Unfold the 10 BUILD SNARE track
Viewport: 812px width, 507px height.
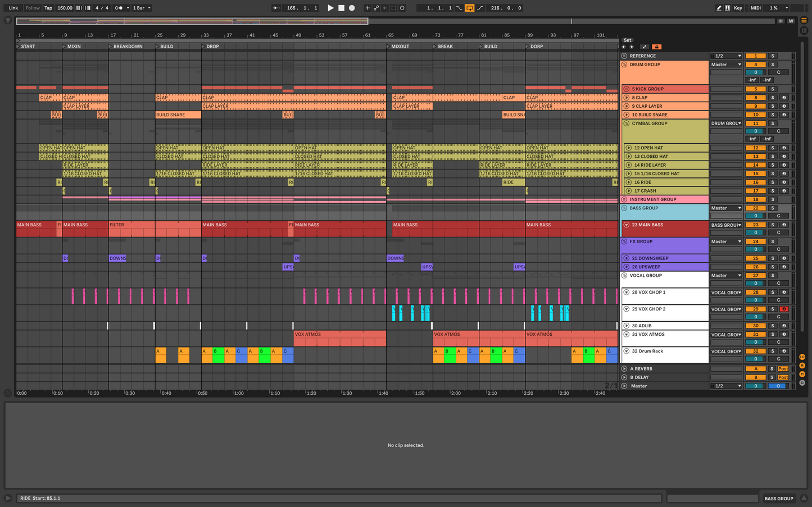(627, 115)
